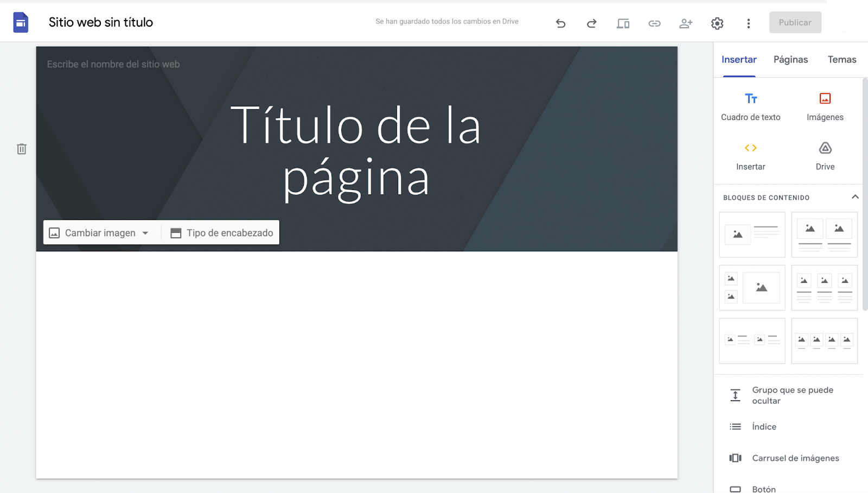Undo the last change
The height and width of the screenshot is (493, 868).
click(560, 23)
